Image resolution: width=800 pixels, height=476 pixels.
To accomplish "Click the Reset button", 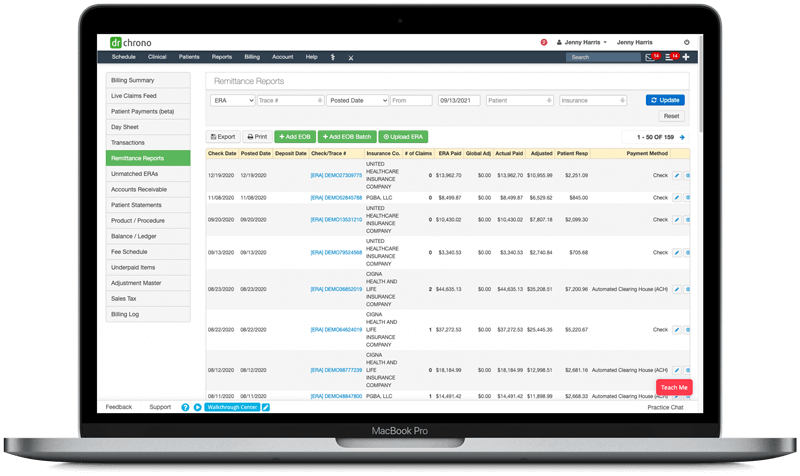I will click(x=671, y=116).
